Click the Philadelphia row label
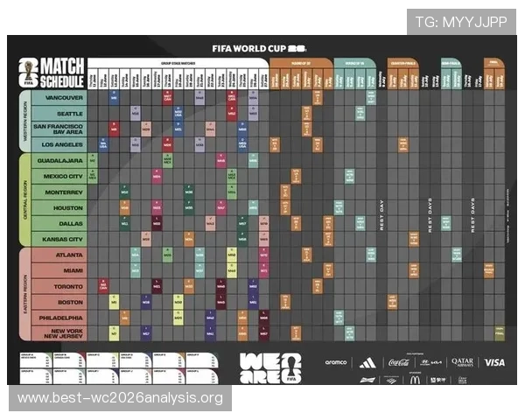 [59, 318]
